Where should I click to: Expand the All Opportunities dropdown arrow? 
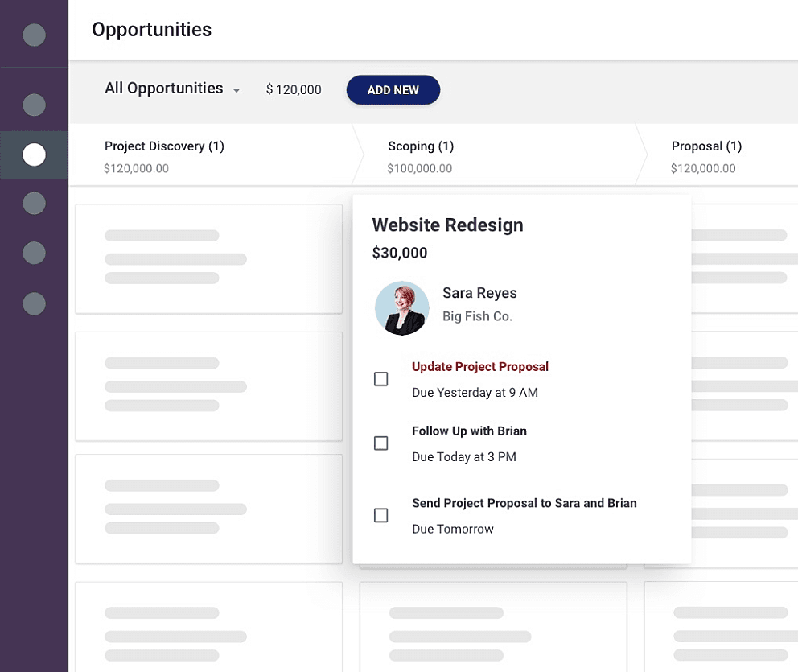click(x=237, y=91)
